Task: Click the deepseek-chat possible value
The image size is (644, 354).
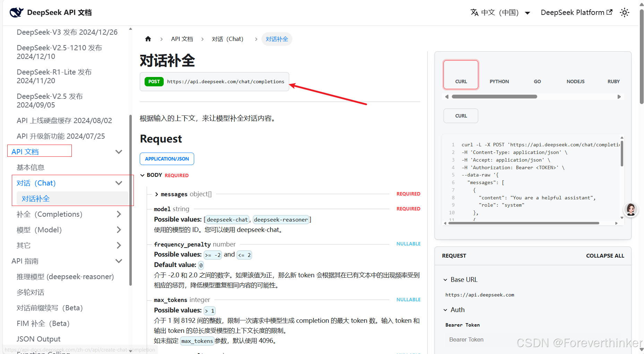Action: pos(227,220)
